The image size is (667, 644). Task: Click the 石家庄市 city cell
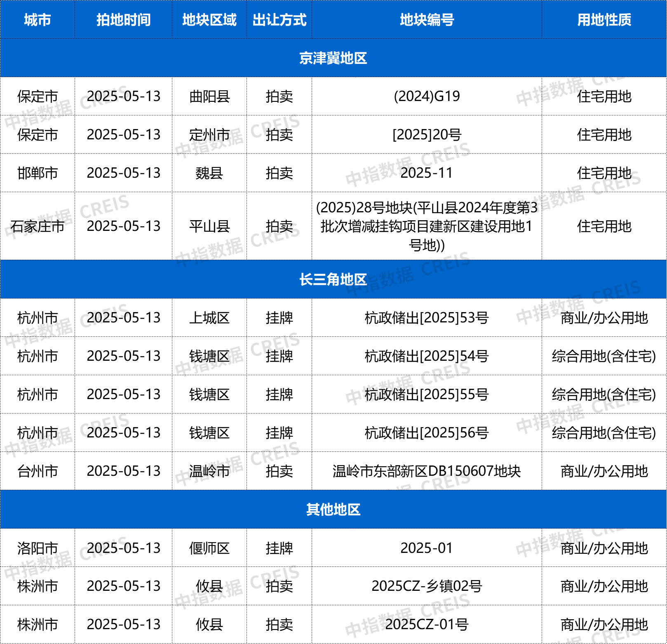38,226
